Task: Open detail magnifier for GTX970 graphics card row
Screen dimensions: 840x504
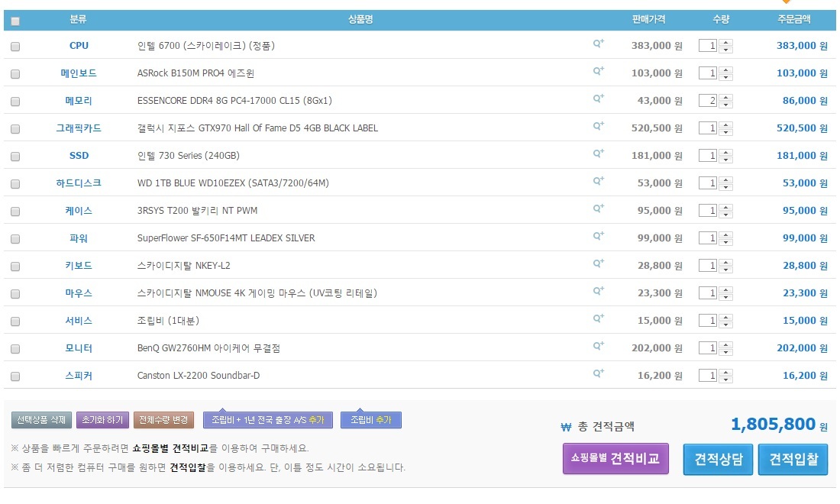Action: pyautogui.click(x=599, y=126)
